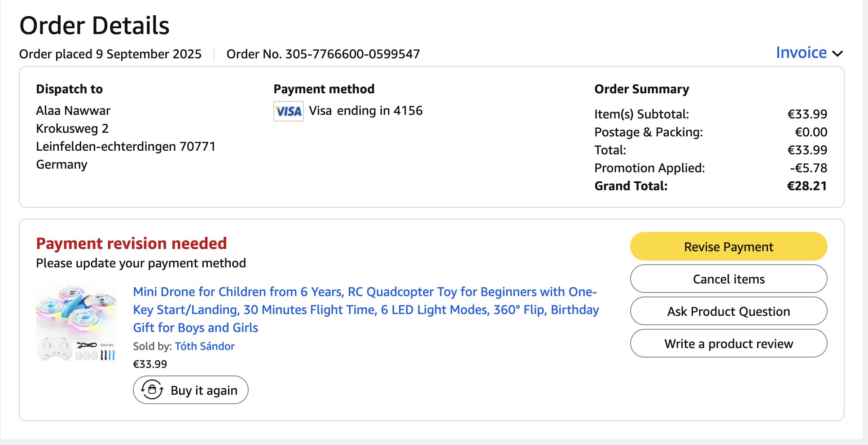The height and width of the screenshot is (445, 868).
Task: Click the Mini Drone product thumbnail
Action: click(76, 322)
